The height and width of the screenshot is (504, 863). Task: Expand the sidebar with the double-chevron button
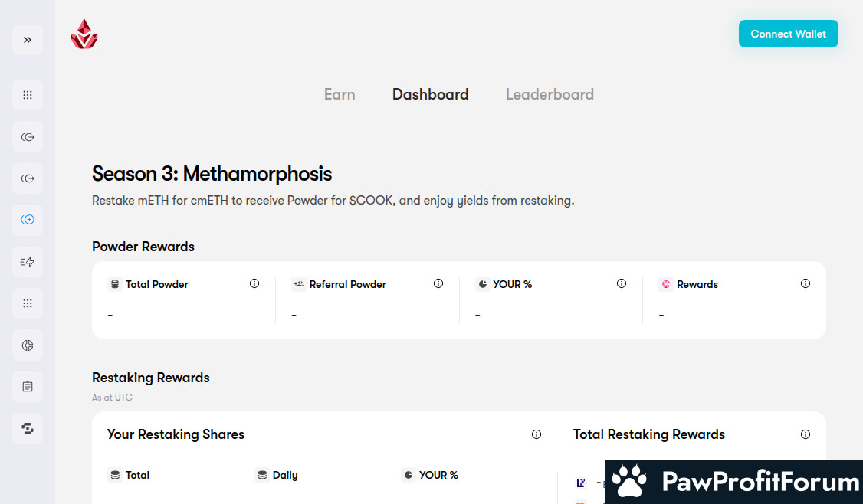28,40
